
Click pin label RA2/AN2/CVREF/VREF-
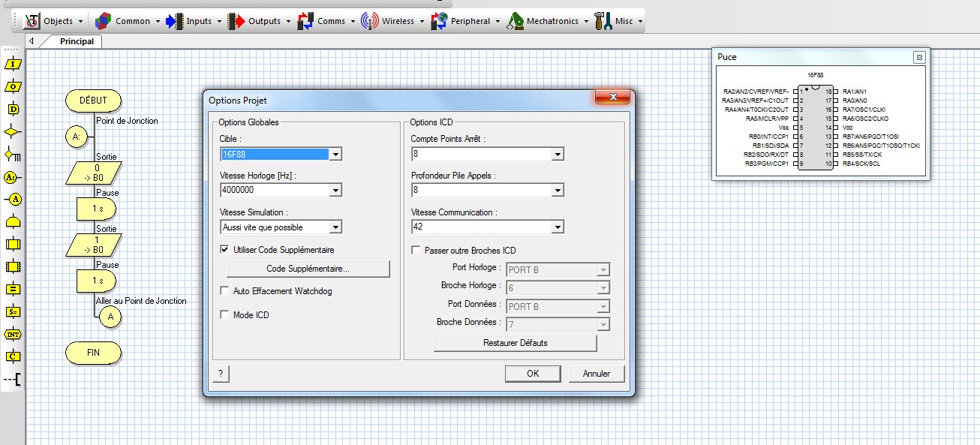[x=756, y=91]
